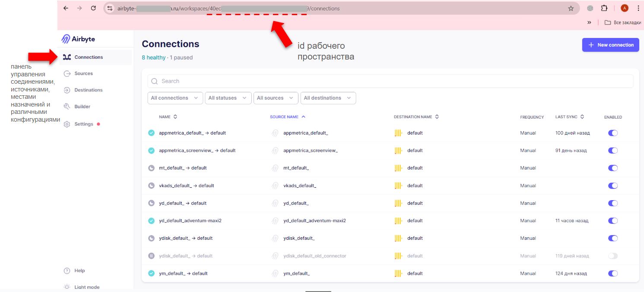The image size is (644, 292).
Task: Toggle yd_default_ → default enabled switch
Action: coord(613,203)
